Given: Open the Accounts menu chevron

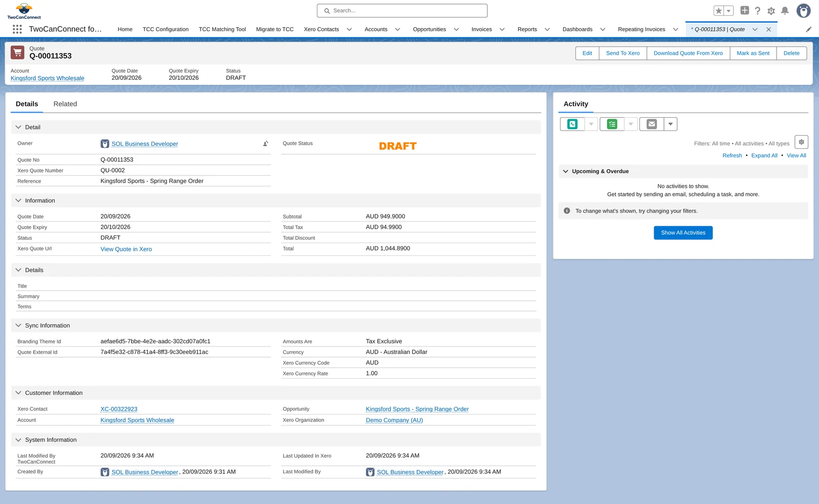Looking at the screenshot, I should [397, 30].
